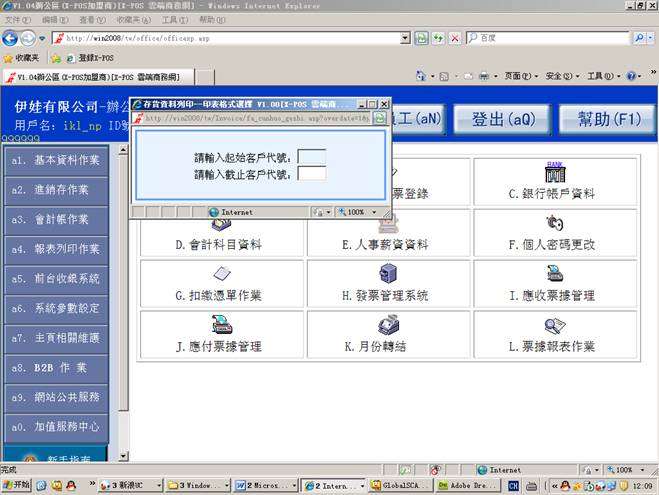Image resolution: width=659 pixels, height=495 pixels.
Task: Click the 請輸入截止客戶代號 input field
Action: click(312, 174)
